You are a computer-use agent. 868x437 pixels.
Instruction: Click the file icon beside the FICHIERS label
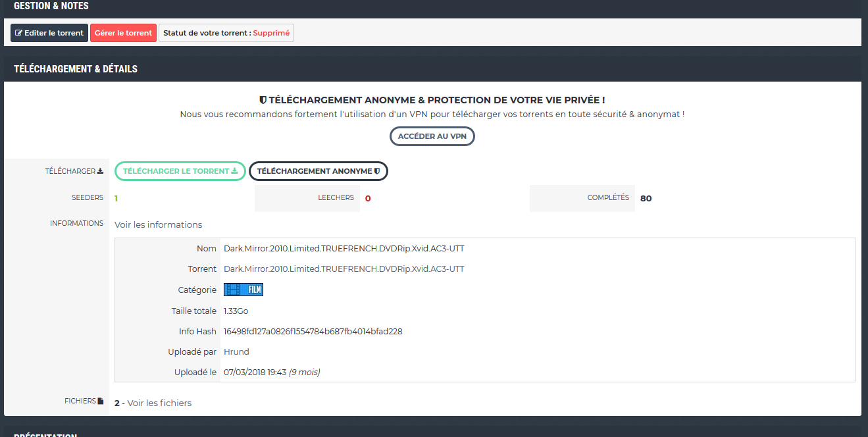pos(101,401)
